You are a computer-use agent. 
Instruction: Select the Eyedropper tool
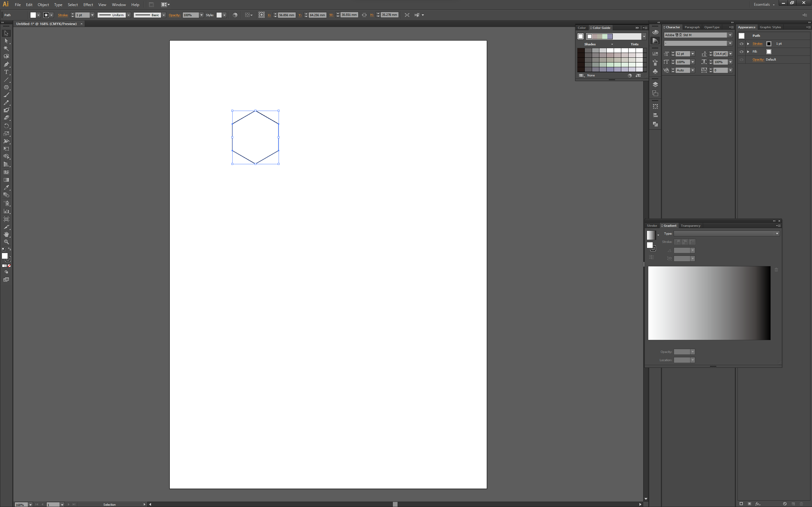(6, 187)
